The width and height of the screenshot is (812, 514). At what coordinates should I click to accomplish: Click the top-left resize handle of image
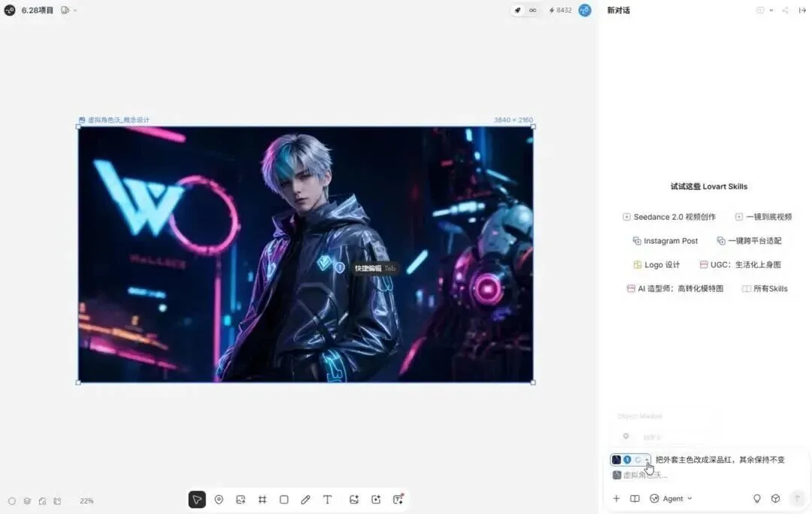(78, 126)
